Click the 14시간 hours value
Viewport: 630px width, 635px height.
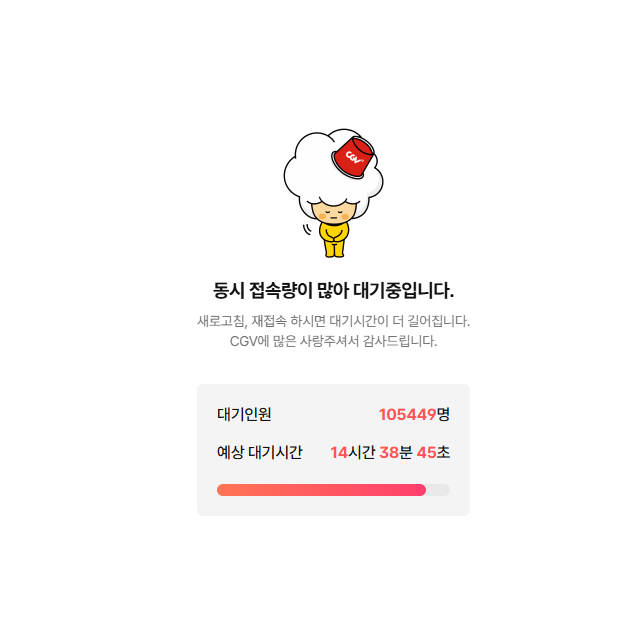coord(353,452)
